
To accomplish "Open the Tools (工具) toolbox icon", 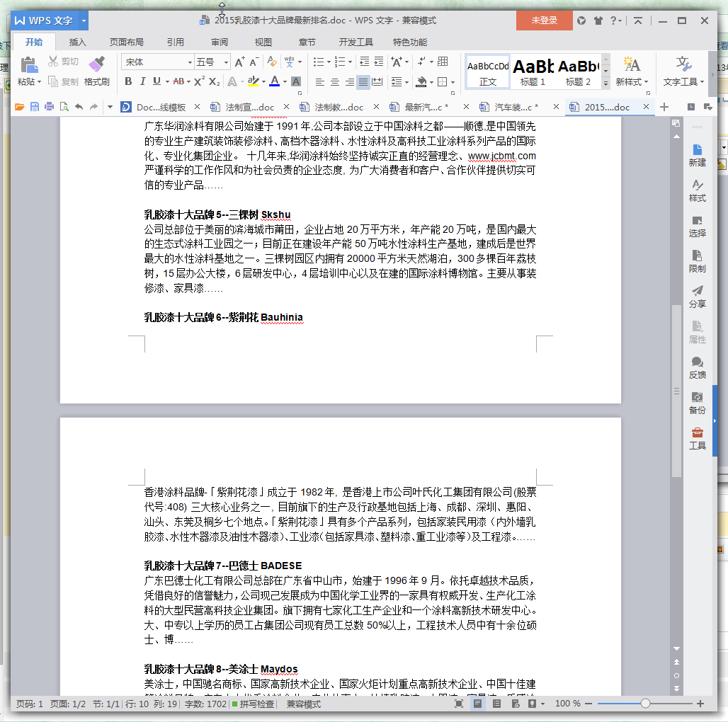I will point(698,433).
